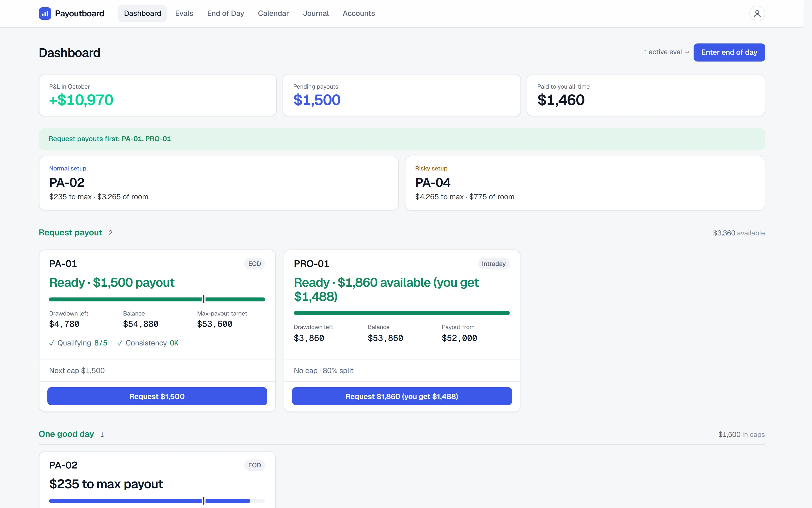Click the Request payout section heading

(x=70, y=233)
